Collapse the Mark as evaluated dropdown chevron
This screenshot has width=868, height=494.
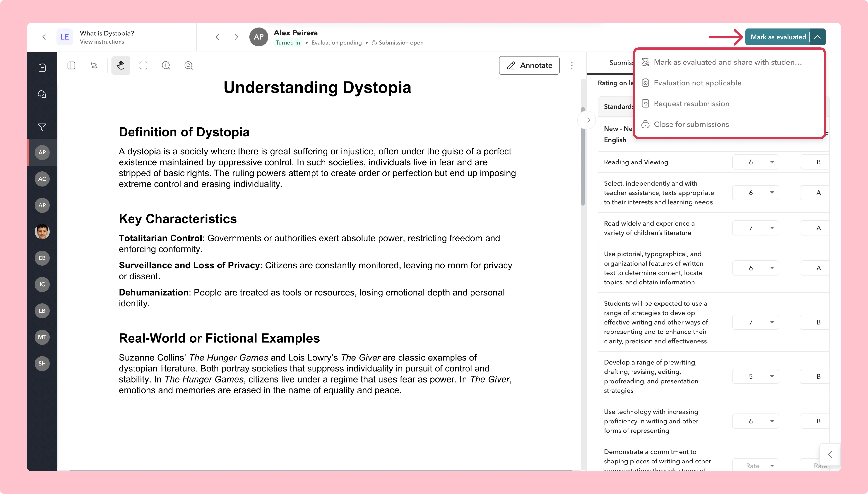[x=817, y=37]
